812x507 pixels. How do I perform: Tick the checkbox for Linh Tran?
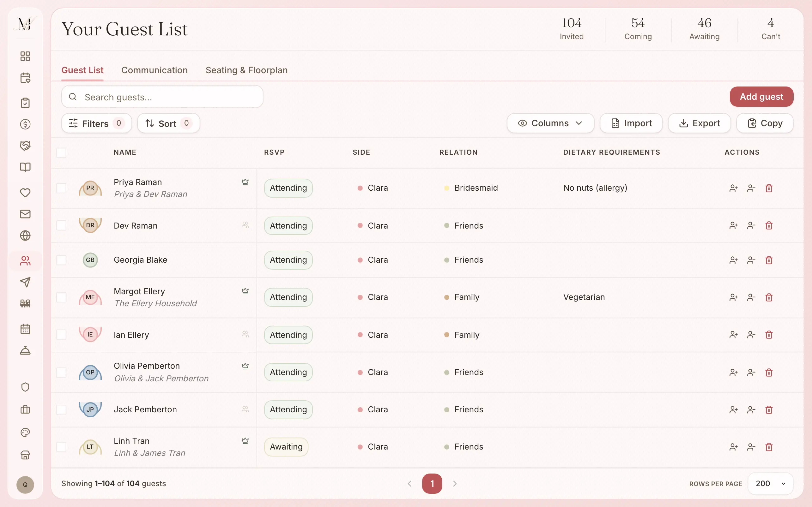tap(61, 447)
